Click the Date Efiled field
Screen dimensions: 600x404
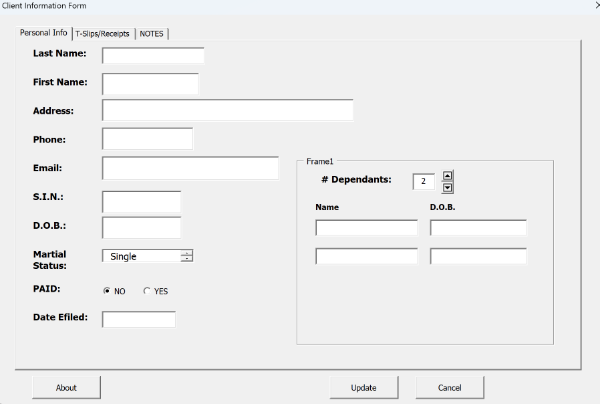(139, 319)
